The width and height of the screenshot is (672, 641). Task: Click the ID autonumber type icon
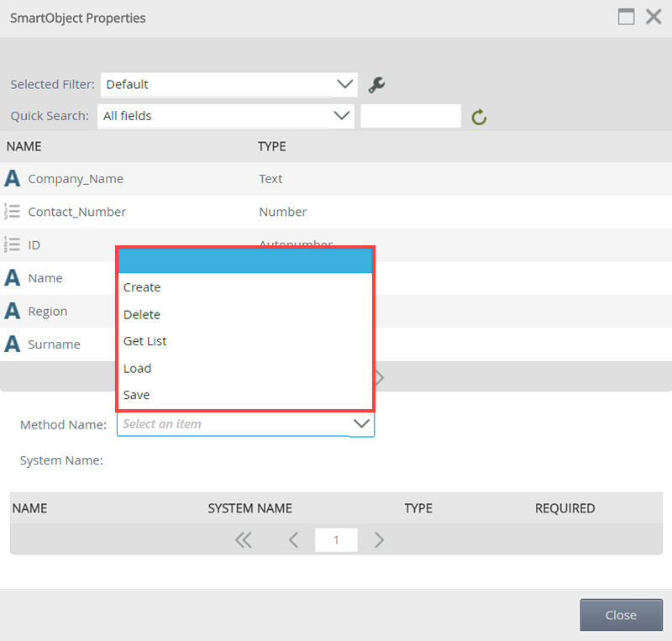coord(13,244)
